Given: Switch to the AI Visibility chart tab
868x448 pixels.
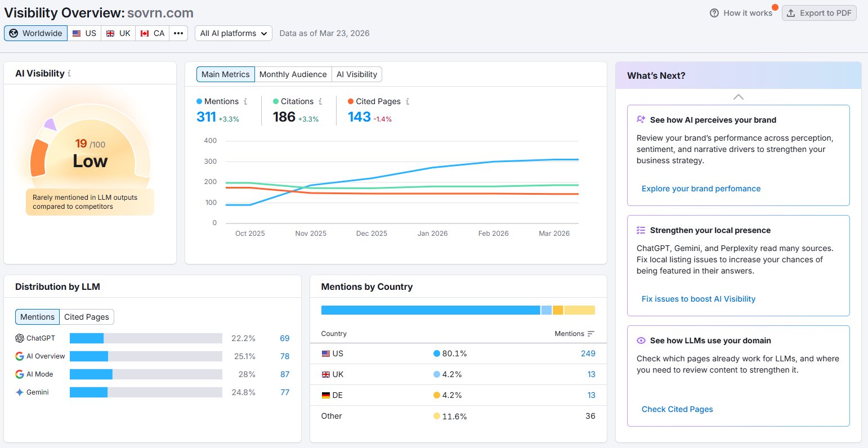Looking at the screenshot, I should [x=357, y=74].
